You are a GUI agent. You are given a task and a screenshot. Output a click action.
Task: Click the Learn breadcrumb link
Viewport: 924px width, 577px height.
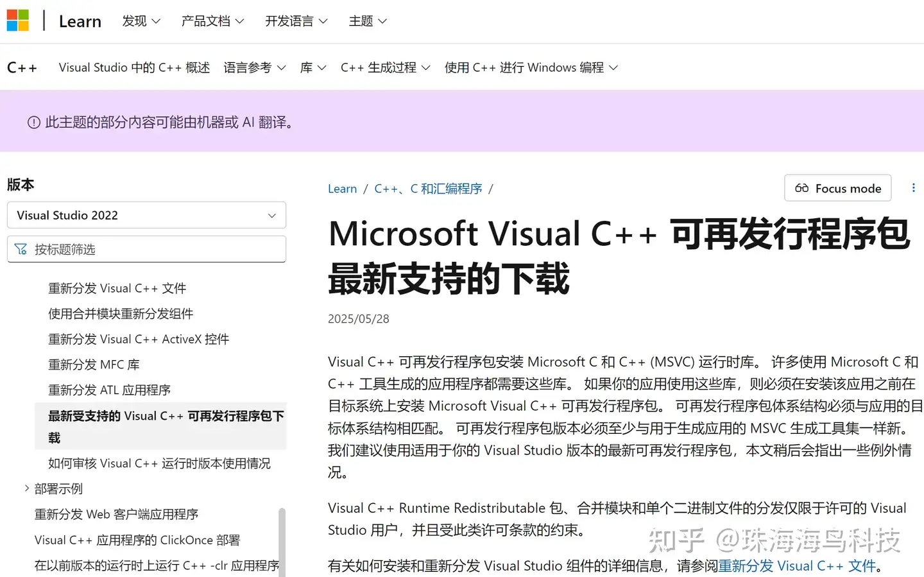click(x=342, y=189)
